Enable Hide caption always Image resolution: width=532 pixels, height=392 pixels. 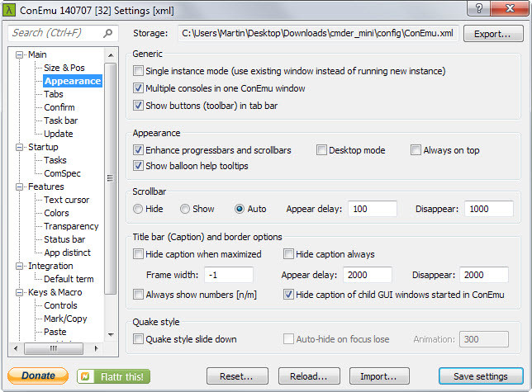tap(288, 253)
